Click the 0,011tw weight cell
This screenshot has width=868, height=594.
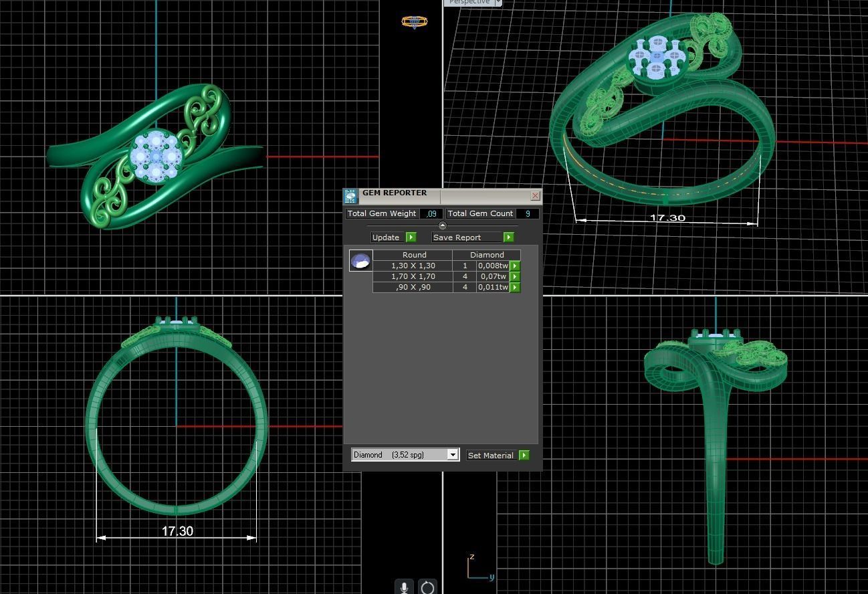(x=493, y=287)
